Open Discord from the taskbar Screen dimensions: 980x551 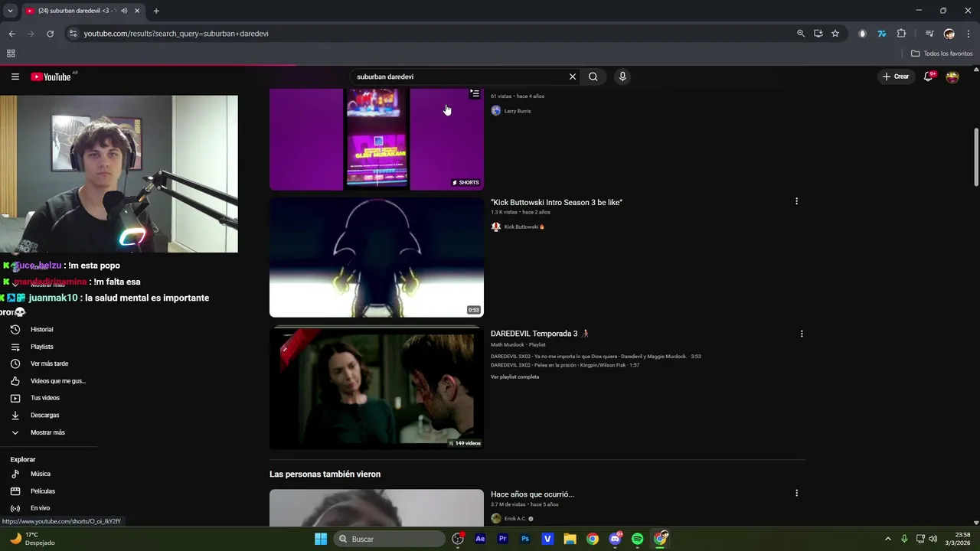pos(615,539)
